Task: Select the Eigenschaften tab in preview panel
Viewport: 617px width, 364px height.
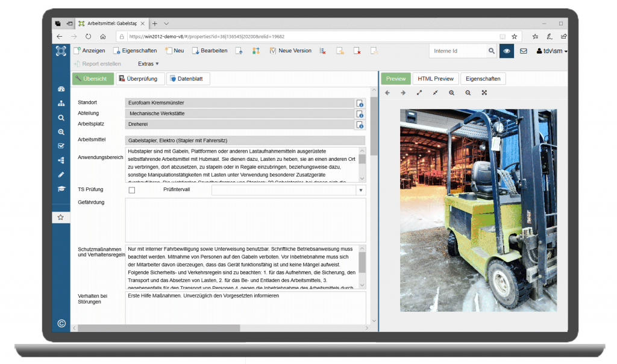Action: coord(483,79)
